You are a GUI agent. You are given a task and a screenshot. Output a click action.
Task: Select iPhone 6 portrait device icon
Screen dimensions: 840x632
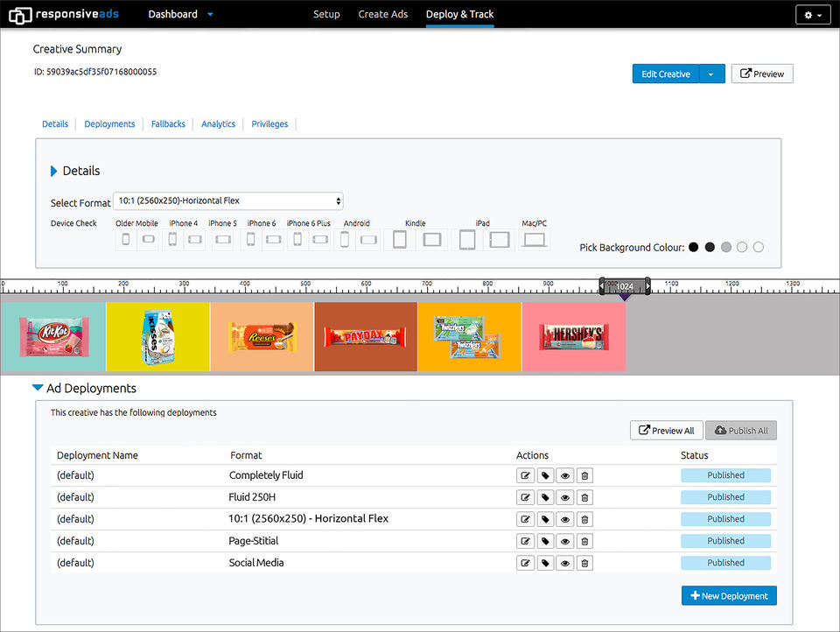point(251,239)
